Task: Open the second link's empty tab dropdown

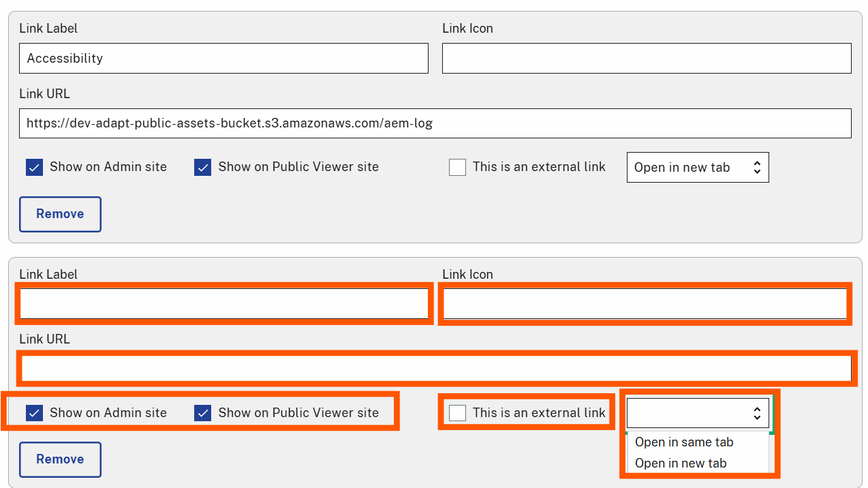Action: [697, 412]
